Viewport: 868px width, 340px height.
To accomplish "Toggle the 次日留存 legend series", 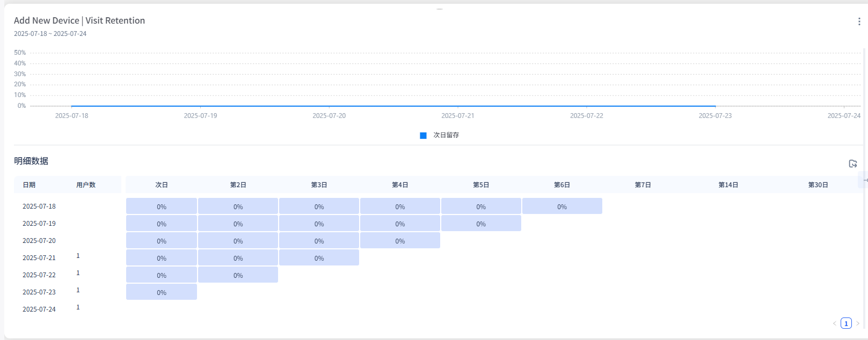I will [x=439, y=135].
